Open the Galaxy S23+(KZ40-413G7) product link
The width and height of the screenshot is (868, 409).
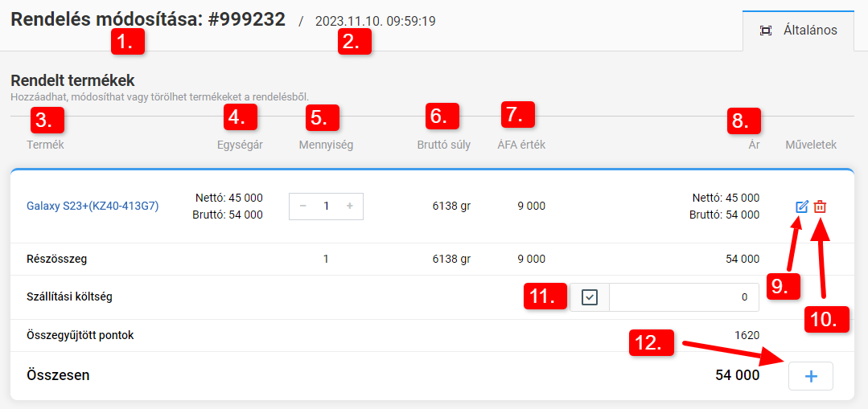(x=93, y=207)
